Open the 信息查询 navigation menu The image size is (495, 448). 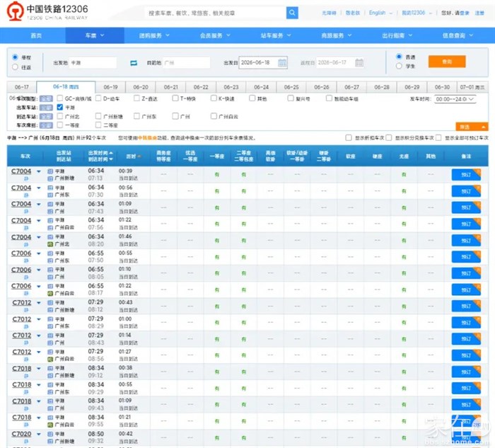458,35
